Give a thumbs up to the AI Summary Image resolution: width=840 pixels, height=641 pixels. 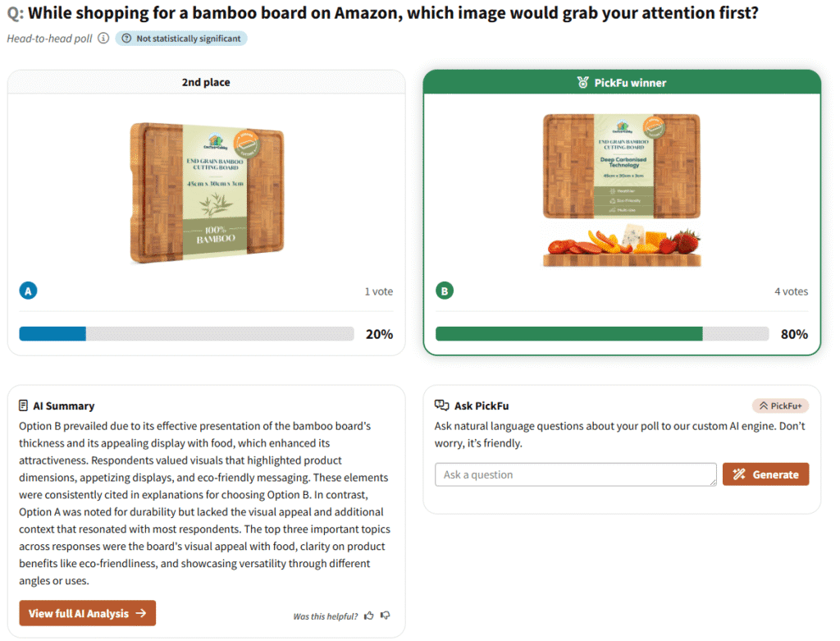click(x=367, y=615)
